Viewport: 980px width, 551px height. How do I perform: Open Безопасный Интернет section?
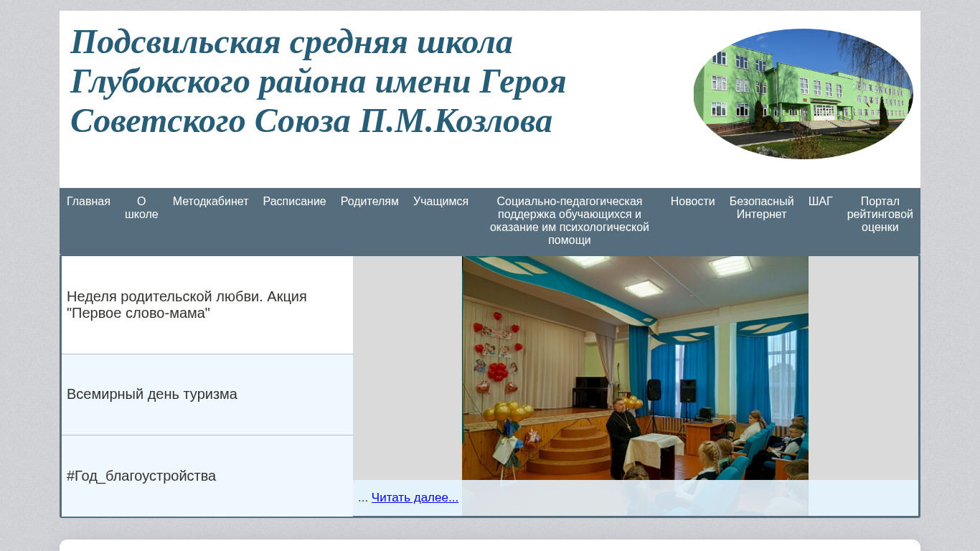point(761,208)
